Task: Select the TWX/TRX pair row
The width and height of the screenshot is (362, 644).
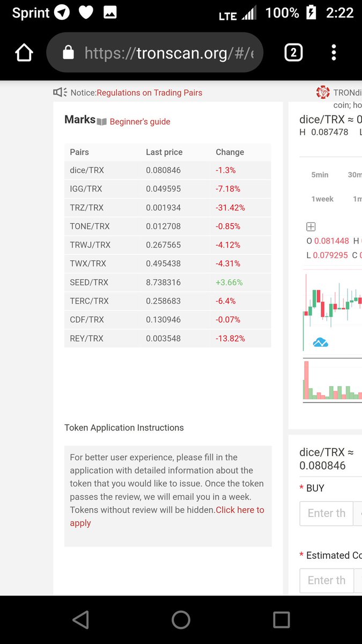Action: point(167,264)
